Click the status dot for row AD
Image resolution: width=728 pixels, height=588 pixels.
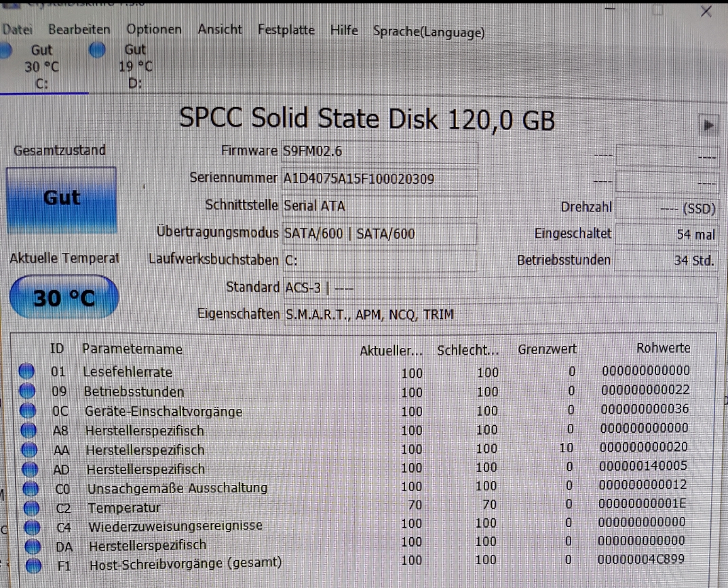[30, 469]
